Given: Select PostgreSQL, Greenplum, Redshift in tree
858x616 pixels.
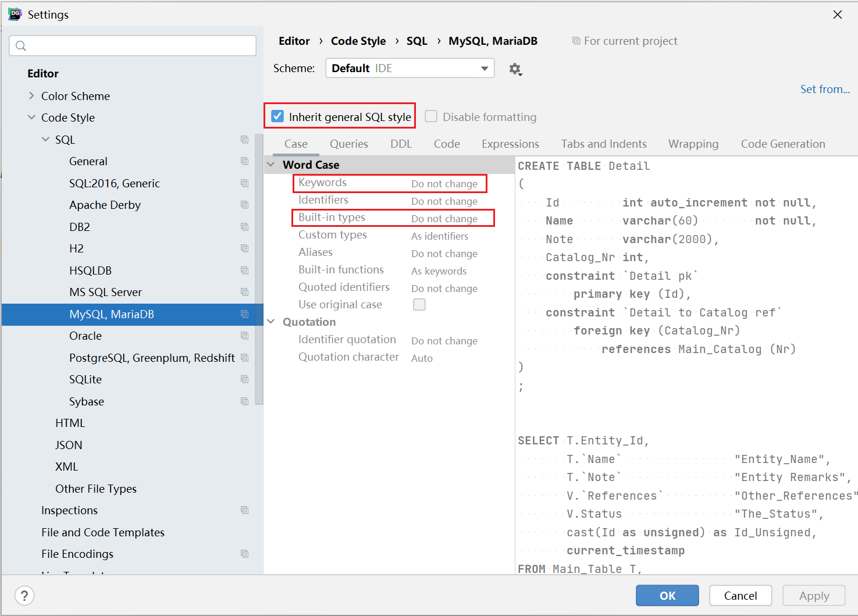Looking at the screenshot, I should click(x=152, y=358).
